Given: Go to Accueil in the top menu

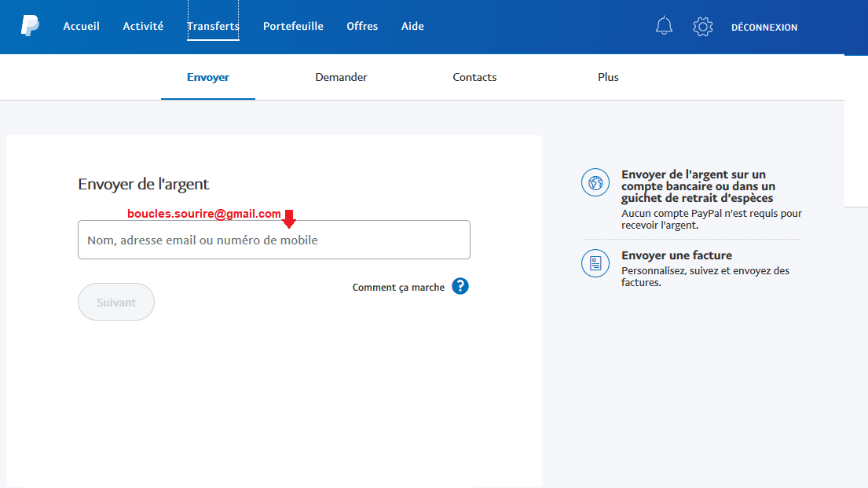Looking at the screenshot, I should click(x=82, y=26).
